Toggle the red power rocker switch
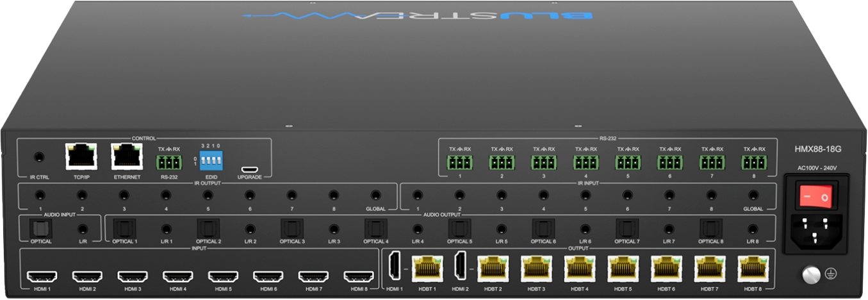This screenshot has height=300, width=868. [815, 195]
